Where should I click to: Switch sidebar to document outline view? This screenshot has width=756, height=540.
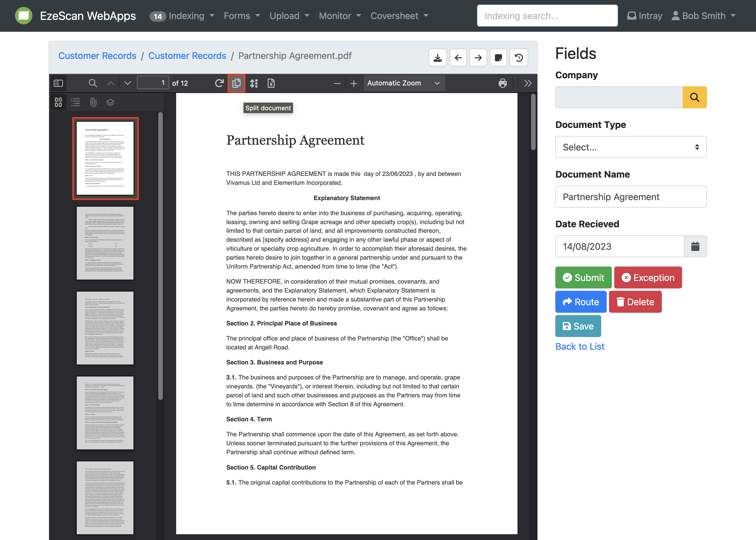75,102
